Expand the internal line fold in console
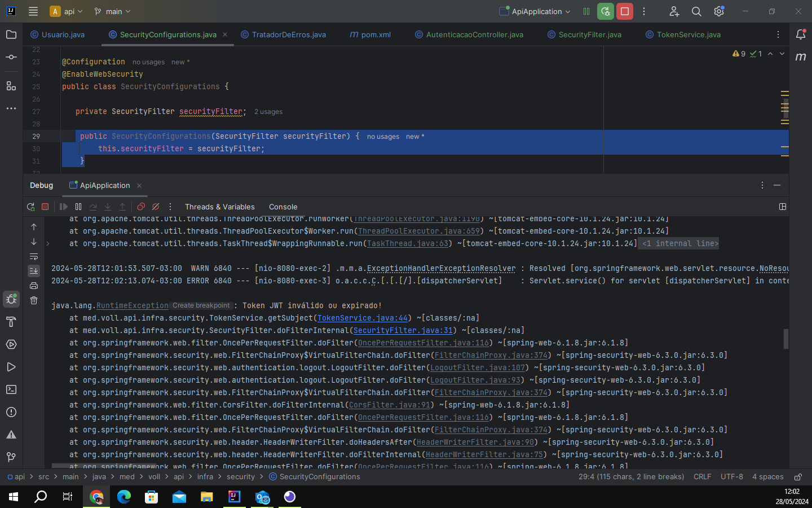 click(x=48, y=244)
